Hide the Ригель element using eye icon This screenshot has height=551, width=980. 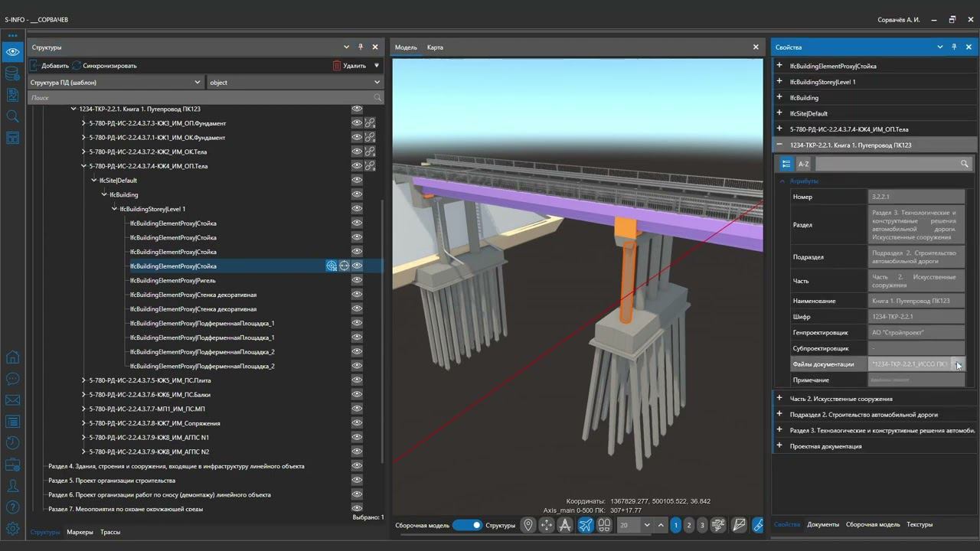click(x=357, y=281)
